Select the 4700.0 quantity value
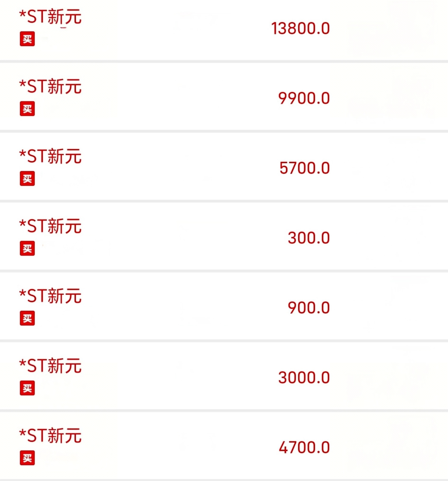This screenshot has width=448, height=481. 304,447
